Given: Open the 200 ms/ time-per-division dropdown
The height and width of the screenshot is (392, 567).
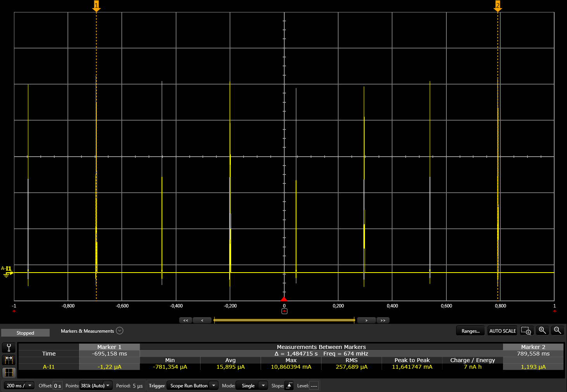Looking at the screenshot, I should 19,385.
